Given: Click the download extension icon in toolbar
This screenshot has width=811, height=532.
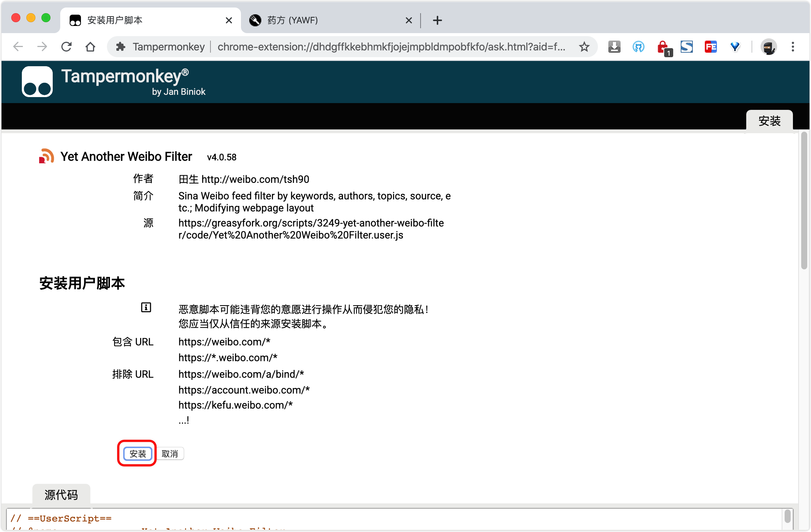Looking at the screenshot, I should click(614, 47).
